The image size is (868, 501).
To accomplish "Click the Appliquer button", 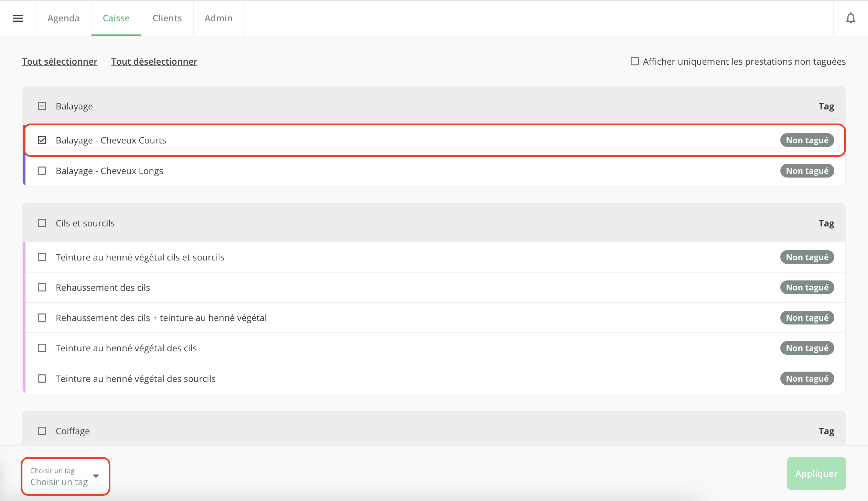I will [816, 473].
